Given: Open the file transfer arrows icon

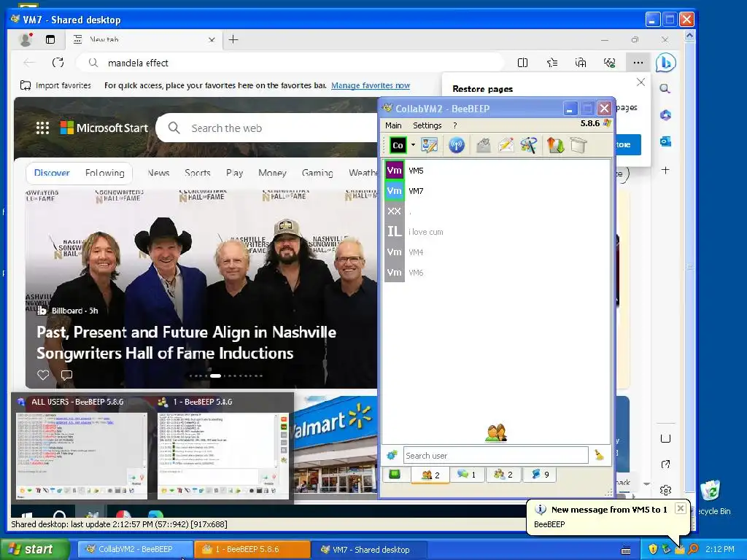Looking at the screenshot, I should click(x=555, y=145).
